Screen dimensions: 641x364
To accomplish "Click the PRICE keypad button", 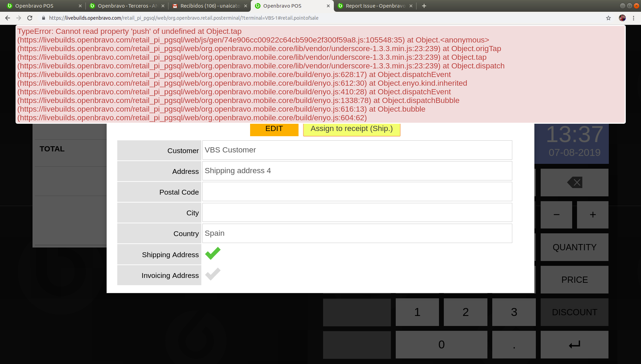I will pos(575,280).
